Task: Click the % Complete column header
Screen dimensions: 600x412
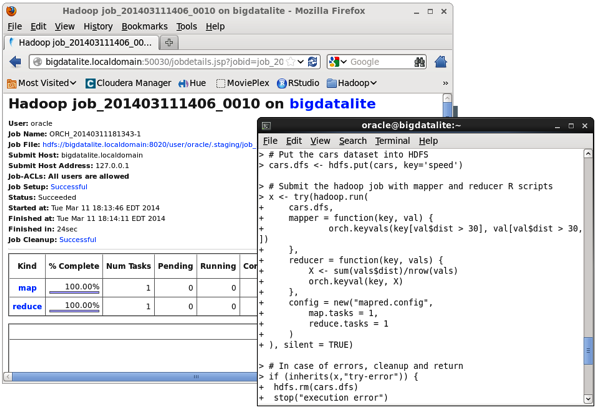Action: [x=74, y=266]
